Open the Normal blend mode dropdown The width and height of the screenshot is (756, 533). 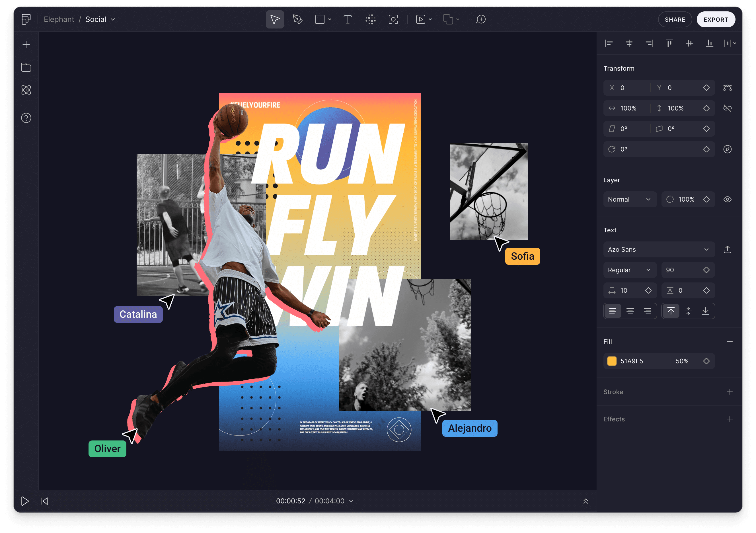point(630,199)
